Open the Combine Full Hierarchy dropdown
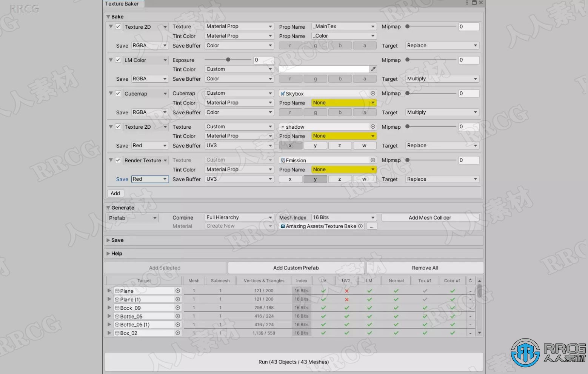588x374 pixels. 239,217
